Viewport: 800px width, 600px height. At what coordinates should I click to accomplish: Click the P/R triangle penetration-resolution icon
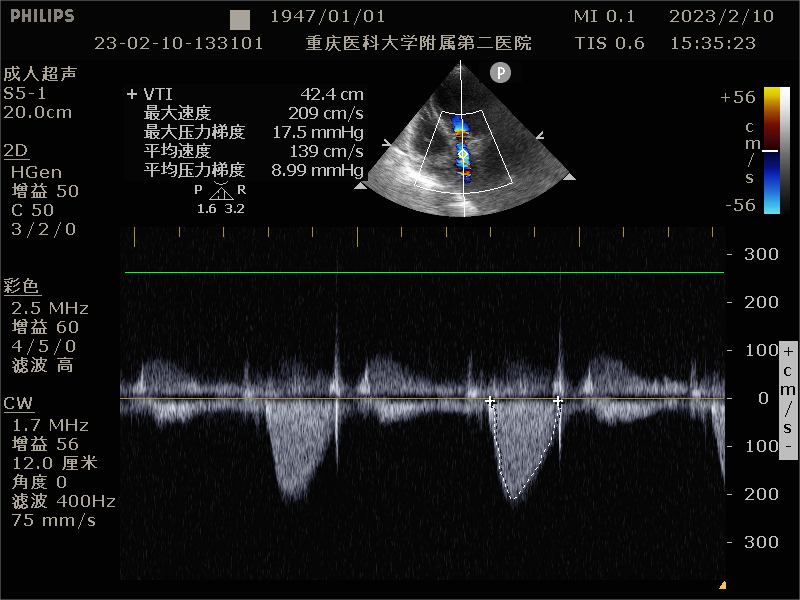[x=220, y=193]
